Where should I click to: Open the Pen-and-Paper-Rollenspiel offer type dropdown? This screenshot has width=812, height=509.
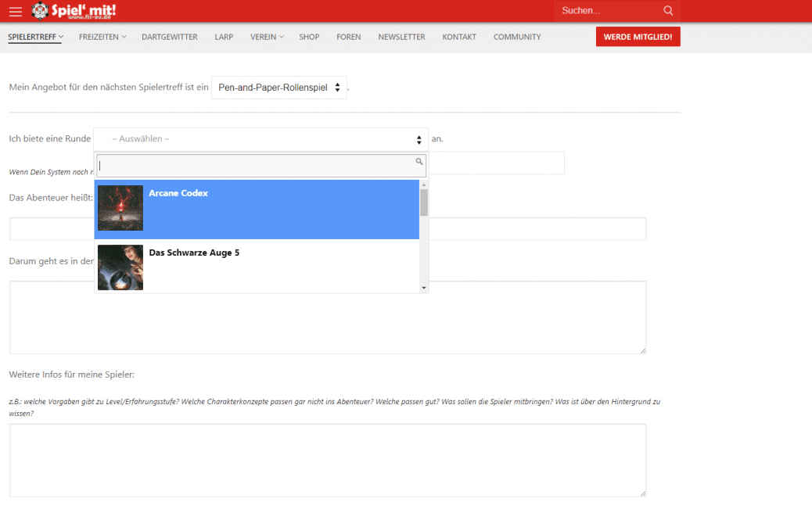click(x=279, y=88)
